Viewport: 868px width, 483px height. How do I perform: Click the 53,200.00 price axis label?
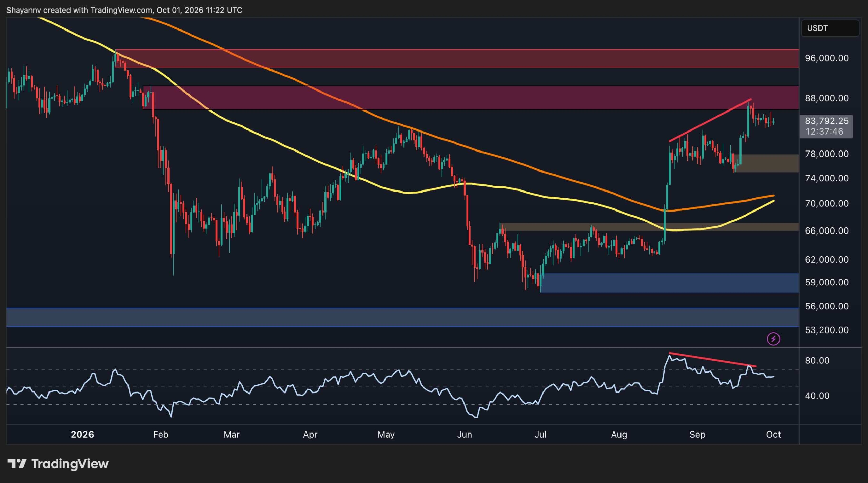[x=827, y=330]
